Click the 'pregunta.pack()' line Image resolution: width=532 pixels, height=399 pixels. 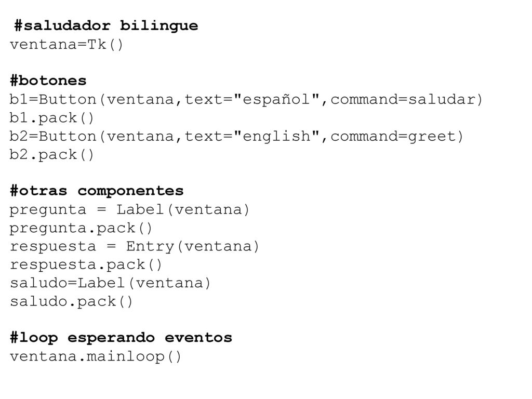(81, 228)
